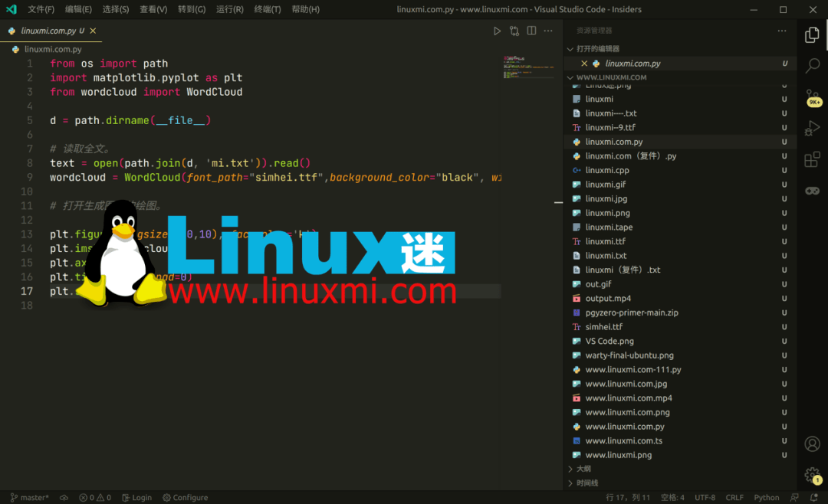Open the Extensions view
This screenshot has width=828, height=504.
(x=812, y=159)
